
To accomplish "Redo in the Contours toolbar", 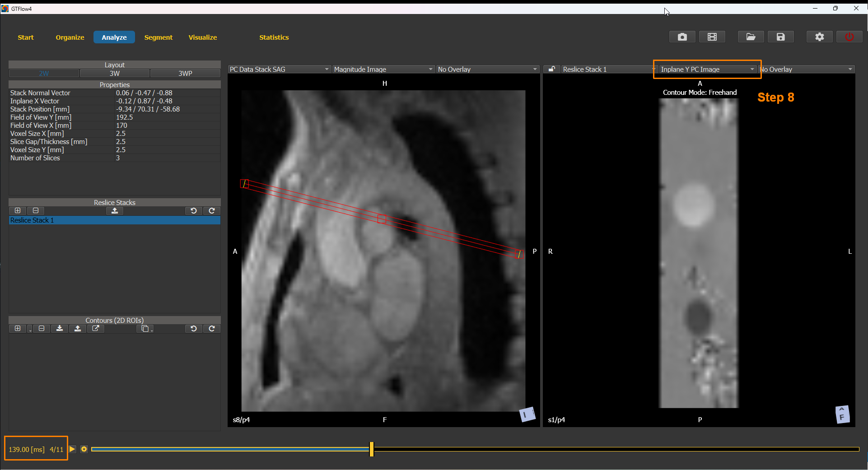I will click(212, 329).
